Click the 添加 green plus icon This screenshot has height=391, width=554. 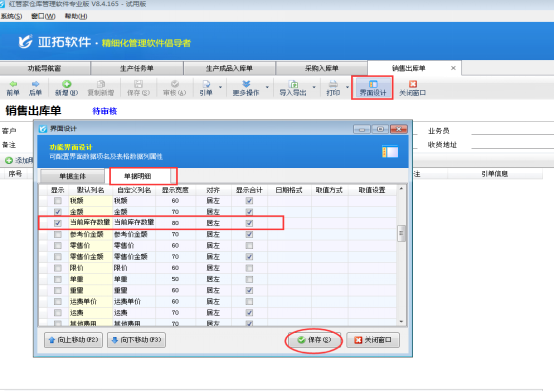point(9,160)
